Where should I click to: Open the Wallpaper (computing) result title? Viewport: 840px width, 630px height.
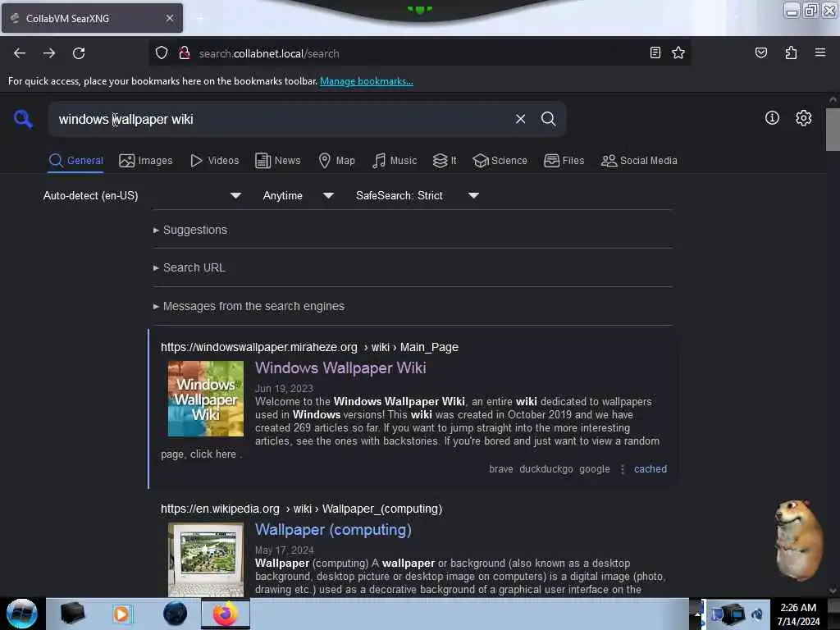point(333,530)
